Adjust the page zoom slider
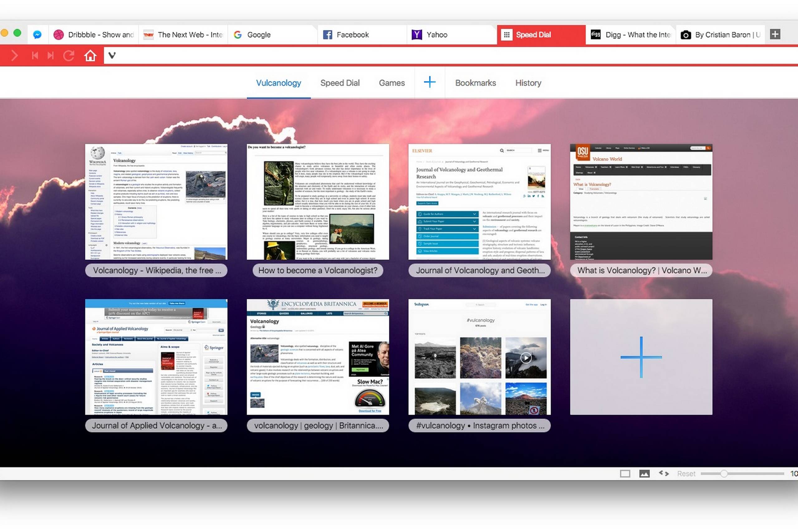 point(724,474)
